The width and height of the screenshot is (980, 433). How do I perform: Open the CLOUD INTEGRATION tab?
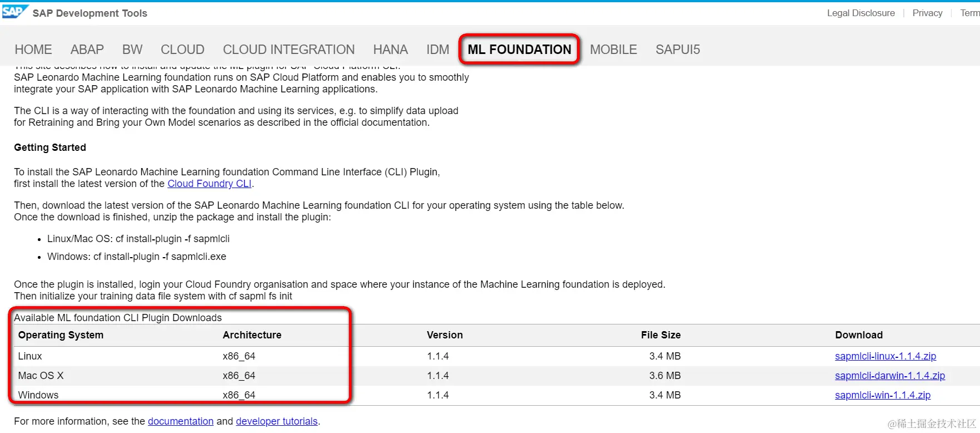click(x=289, y=50)
